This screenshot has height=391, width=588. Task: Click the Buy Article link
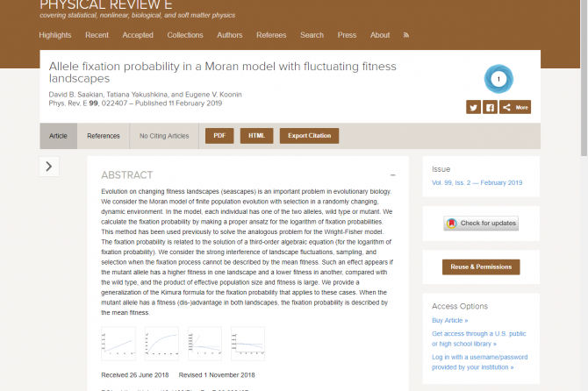click(455, 321)
